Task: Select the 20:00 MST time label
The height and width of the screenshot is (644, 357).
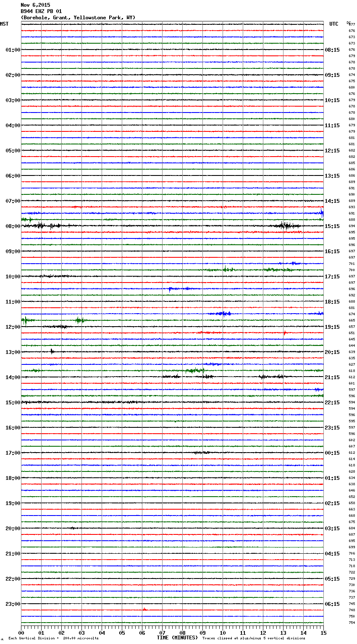Action: [x=13, y=529]
